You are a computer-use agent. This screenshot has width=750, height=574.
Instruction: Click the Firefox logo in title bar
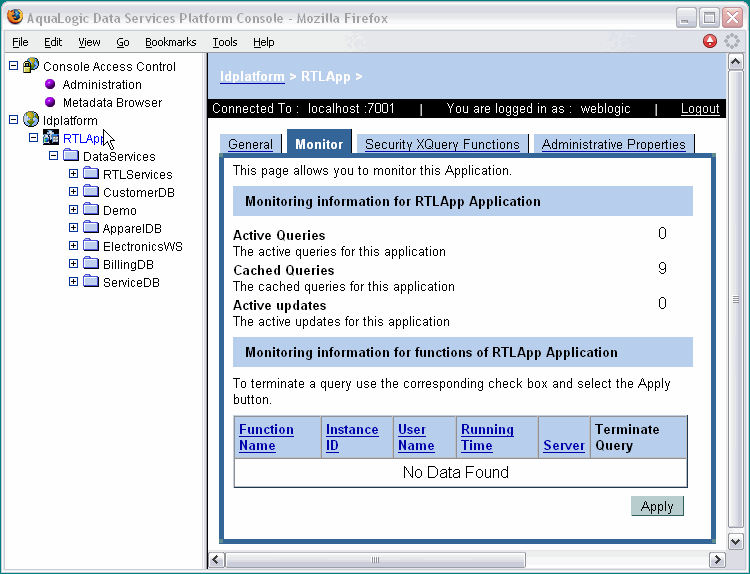coord(15,17)
